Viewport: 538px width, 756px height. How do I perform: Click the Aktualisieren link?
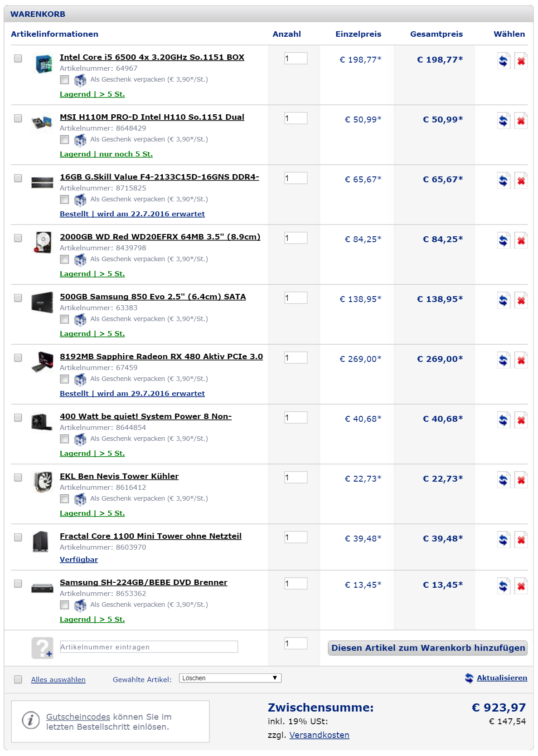click(502, 678)
